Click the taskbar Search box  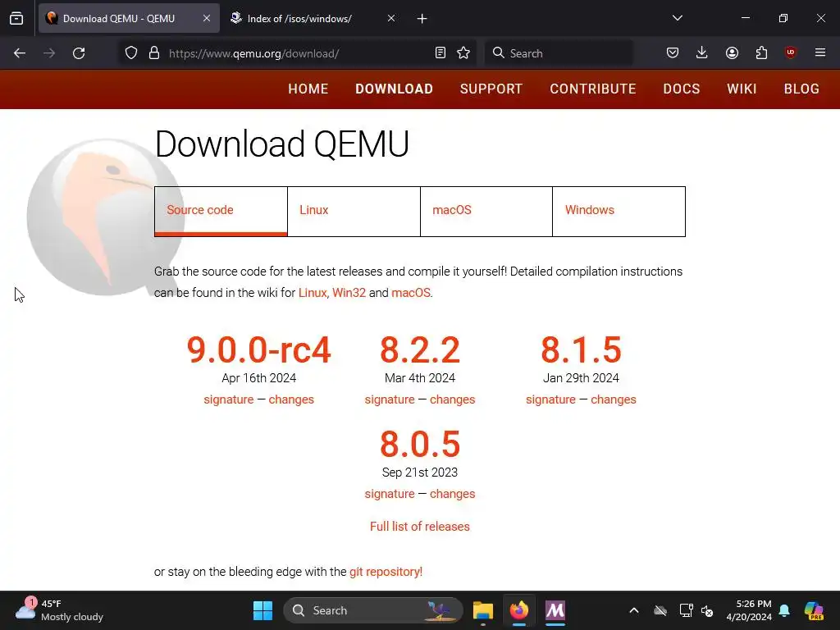coord(373,610)
